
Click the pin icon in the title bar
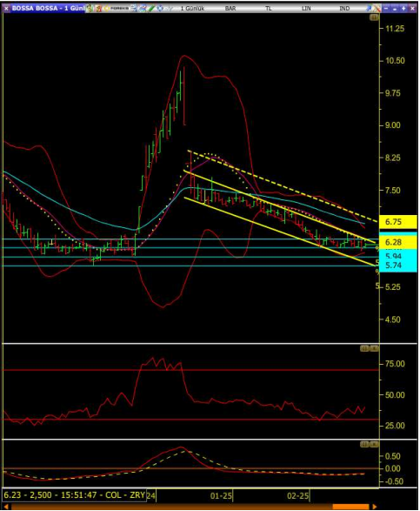click(369, 9)
